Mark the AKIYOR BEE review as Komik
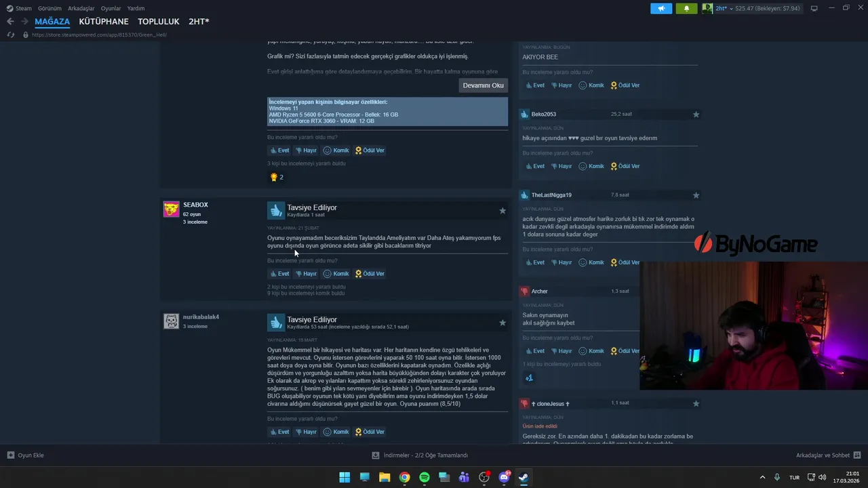The image size is (868, 488). coord(591,85)
